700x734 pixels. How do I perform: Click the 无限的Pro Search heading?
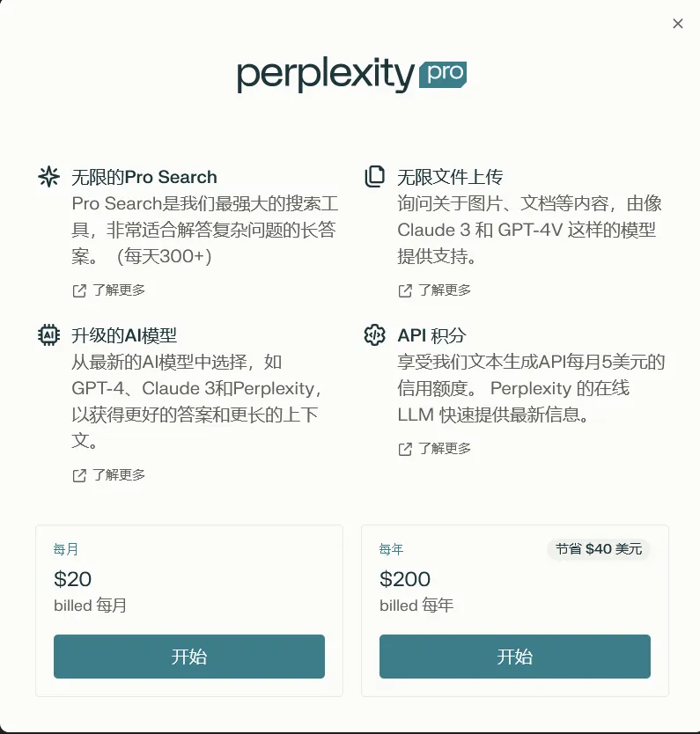pos(144,177)
